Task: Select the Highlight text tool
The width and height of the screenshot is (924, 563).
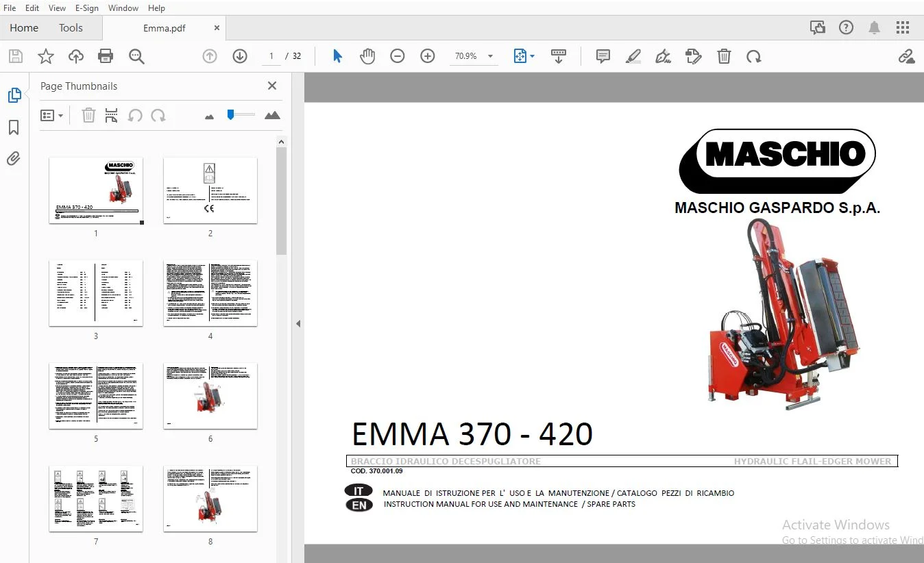Action: tap(633, 56)
